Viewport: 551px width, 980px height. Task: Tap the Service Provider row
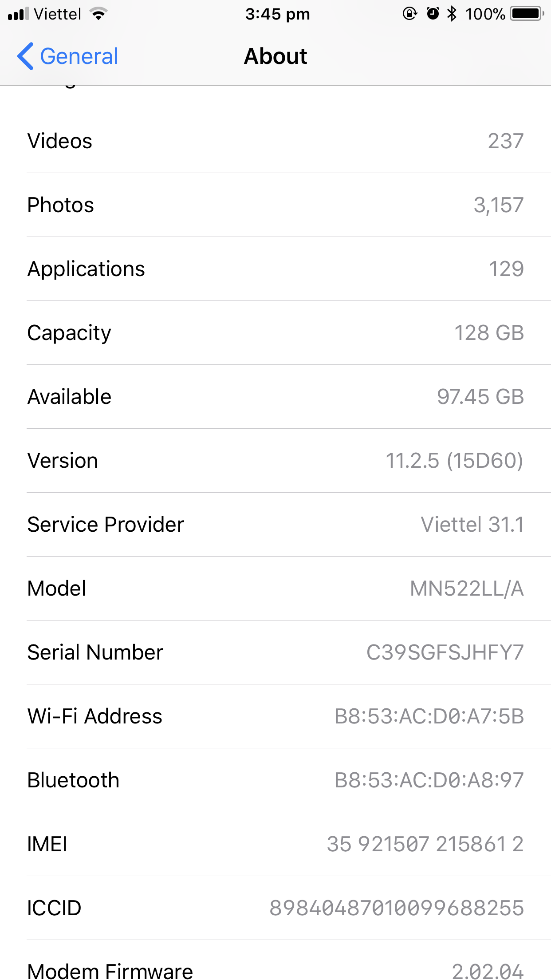(275, 525)
